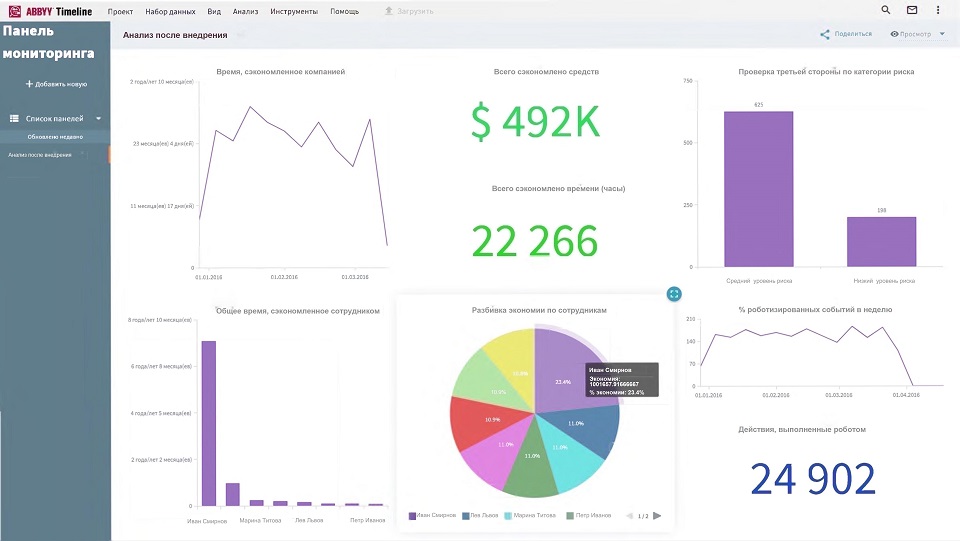Image resolution: width=960 pixels, height=541 pixels.
Task: Open the Просмотр dropdown arrow
Action: coord(942,34)
